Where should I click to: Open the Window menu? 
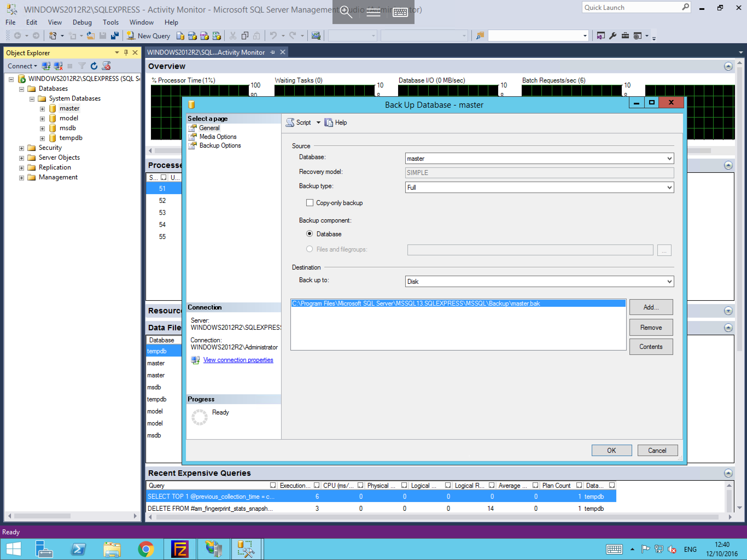pos(141,22)
